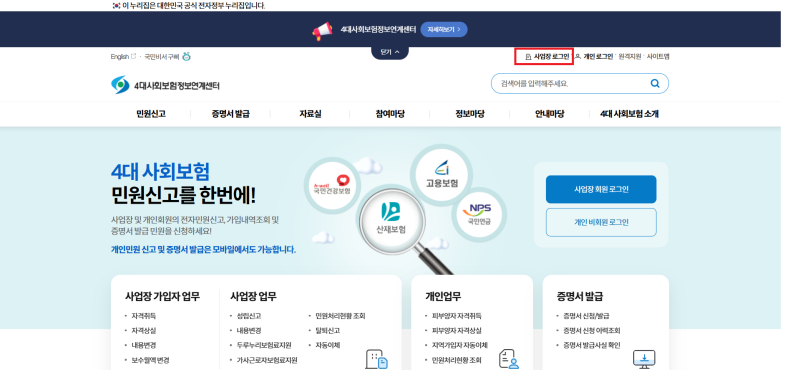Viewport: 800px width, 370px height.
Task: Open the 사이트맵 link
Action: 658,57
